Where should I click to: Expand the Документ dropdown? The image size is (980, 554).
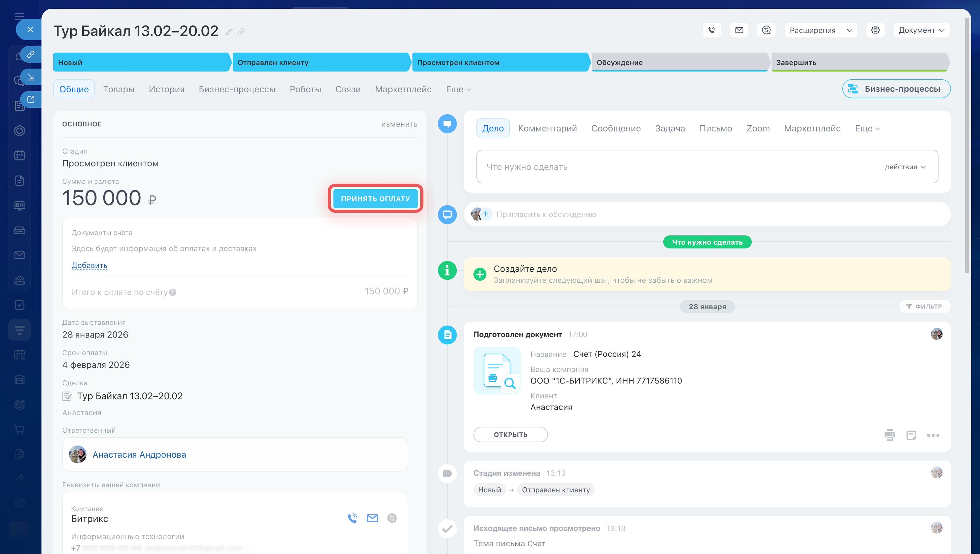click(921, 30)
